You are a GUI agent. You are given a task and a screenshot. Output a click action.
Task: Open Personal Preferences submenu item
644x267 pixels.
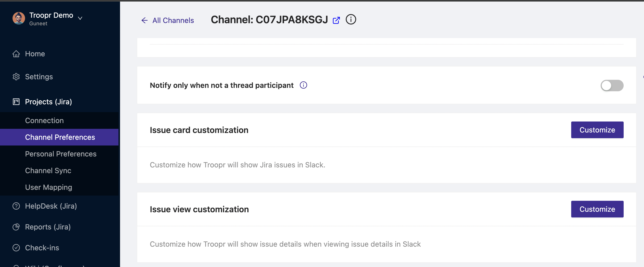(59, 154)
